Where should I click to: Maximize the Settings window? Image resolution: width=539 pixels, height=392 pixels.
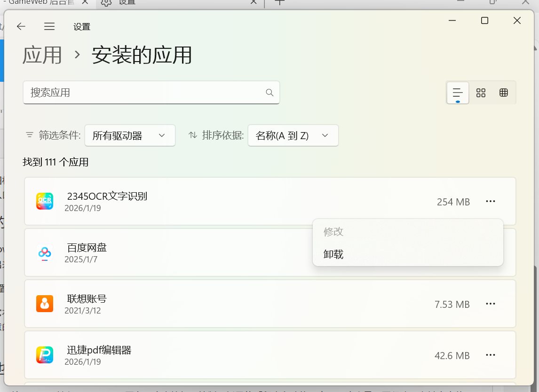coord(484,21)
